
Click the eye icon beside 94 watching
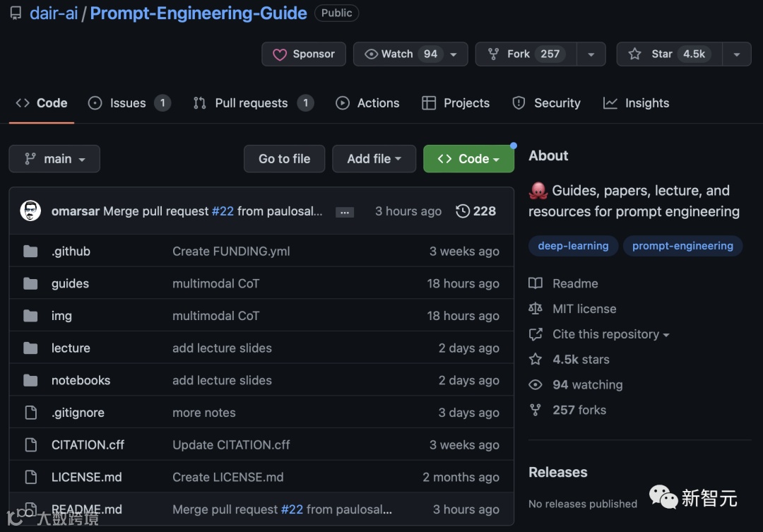click(536, 385)
